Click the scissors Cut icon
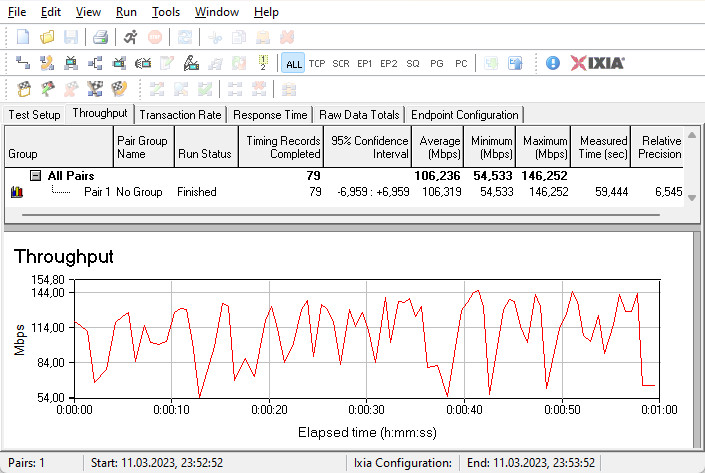The image size is (705, 473). coord(215,37)
